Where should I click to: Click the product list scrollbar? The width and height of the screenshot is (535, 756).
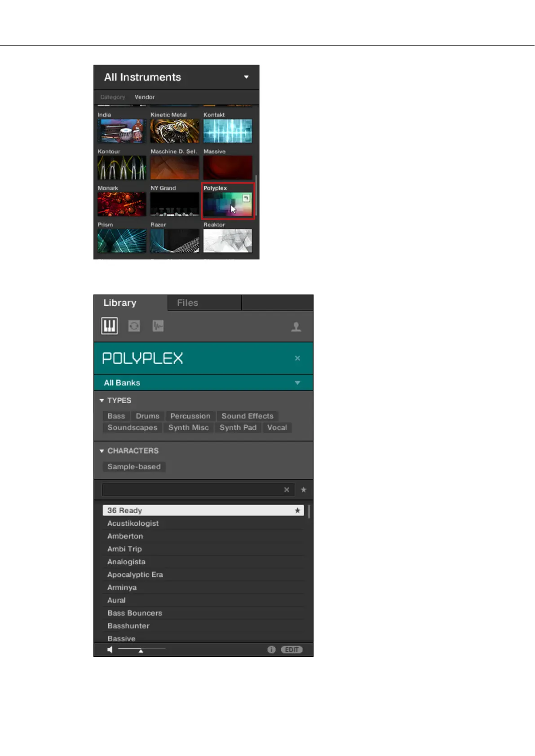pyautogui.click(x=256, y=195)
